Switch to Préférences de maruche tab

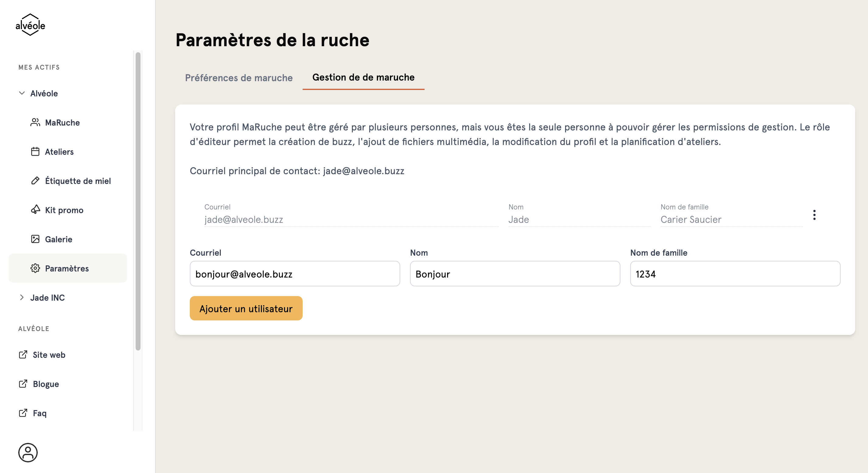pos(238,78)
